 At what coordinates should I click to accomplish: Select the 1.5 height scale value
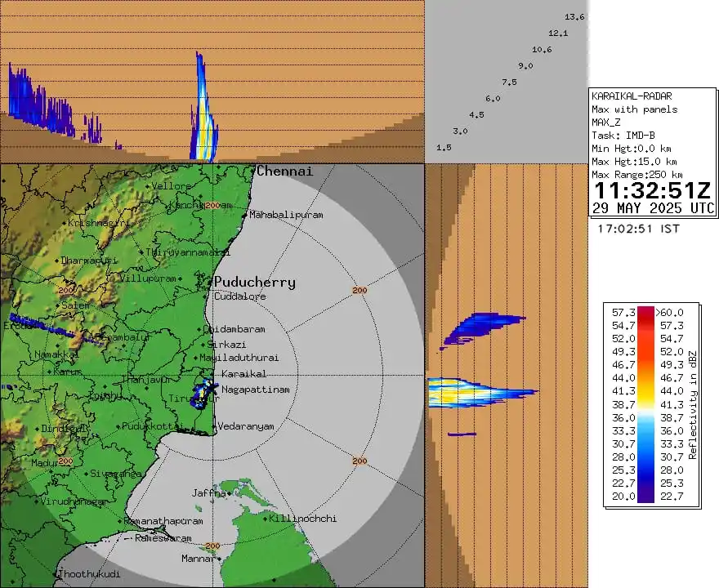click(x=444, y=148)
